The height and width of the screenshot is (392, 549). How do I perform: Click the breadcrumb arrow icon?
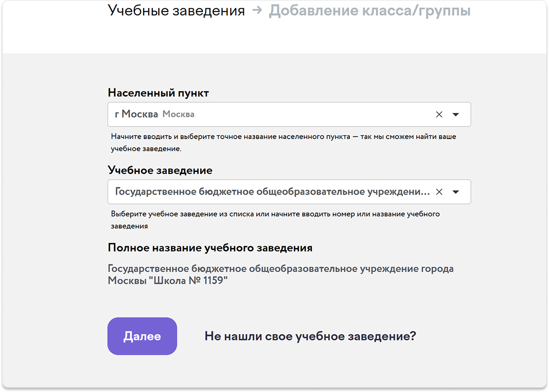(x=257, y=10)
